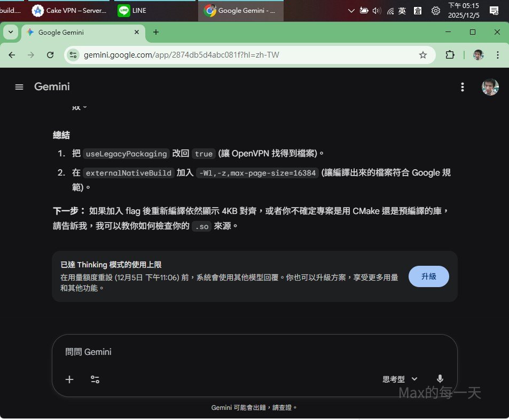Click the plus icon to add files

[69, 379]
